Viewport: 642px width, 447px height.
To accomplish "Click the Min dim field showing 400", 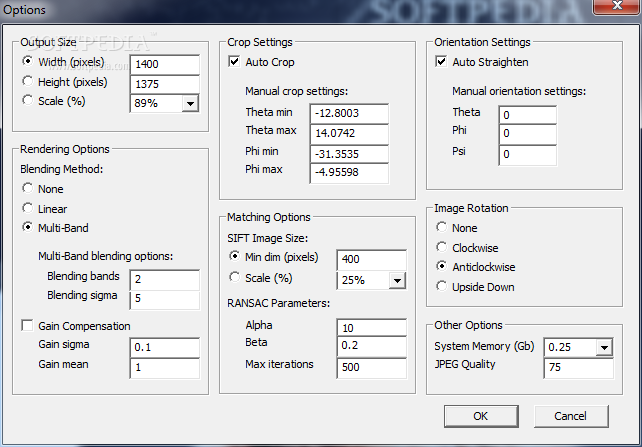I will [372, 260].
